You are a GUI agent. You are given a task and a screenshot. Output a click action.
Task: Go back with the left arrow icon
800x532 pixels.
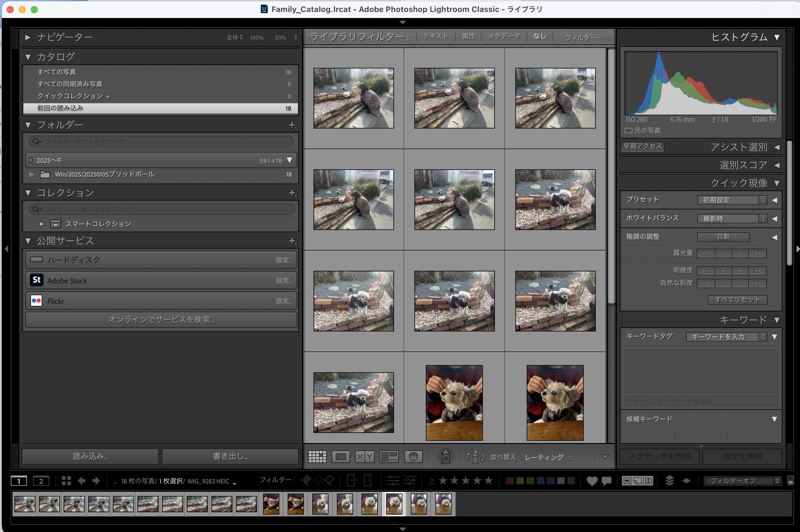coord(81,481)
